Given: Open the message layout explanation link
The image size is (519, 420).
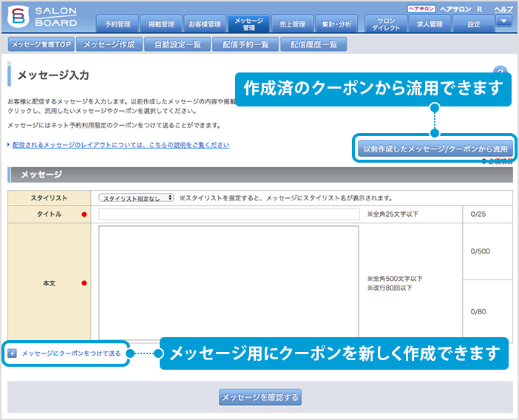Looking at the screenshot, I should tap(121, 145).
